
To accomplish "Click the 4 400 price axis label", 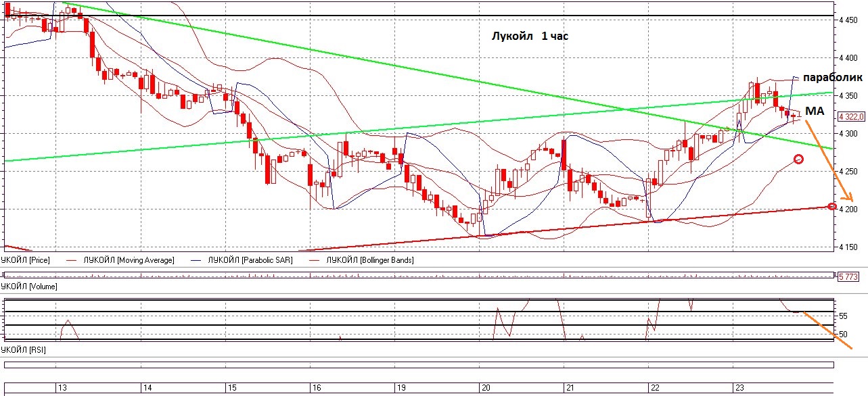I will coord(849,58).
